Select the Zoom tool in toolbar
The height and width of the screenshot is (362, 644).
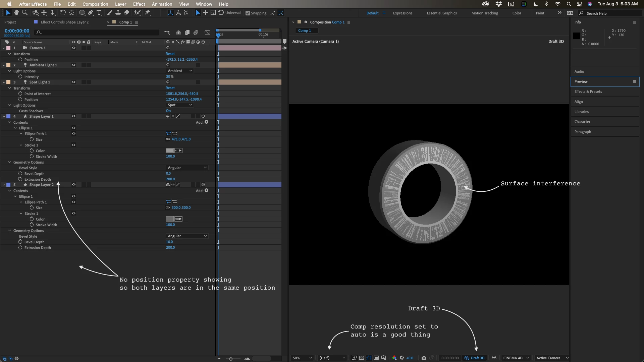point(24,13)
